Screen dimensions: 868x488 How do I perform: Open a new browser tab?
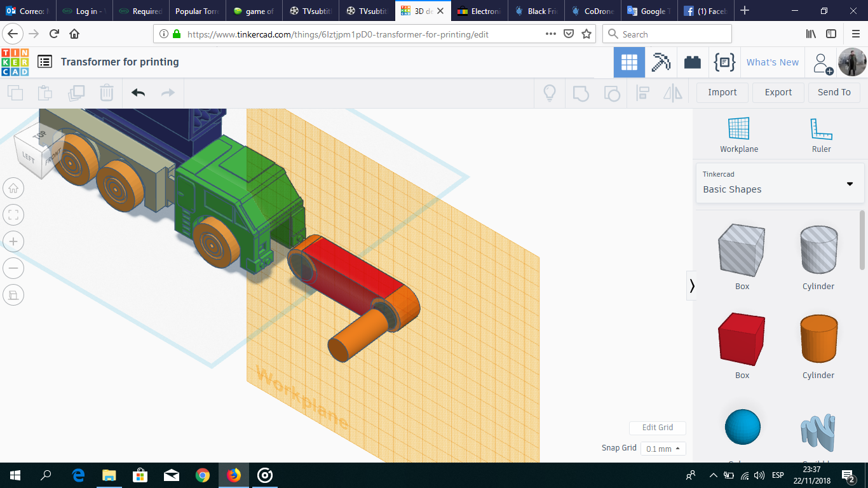pyautogui.click(x=745, y=11)
